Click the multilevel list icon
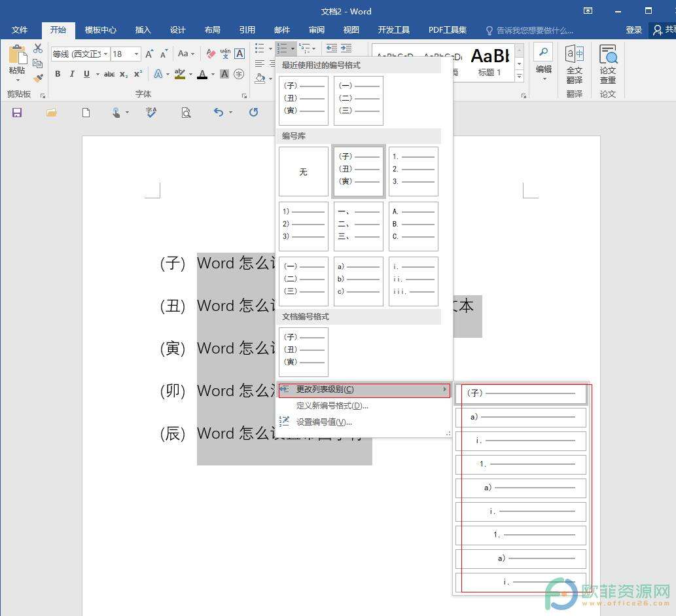This screenshot has height=616, width=676. (x=304, y=48)
